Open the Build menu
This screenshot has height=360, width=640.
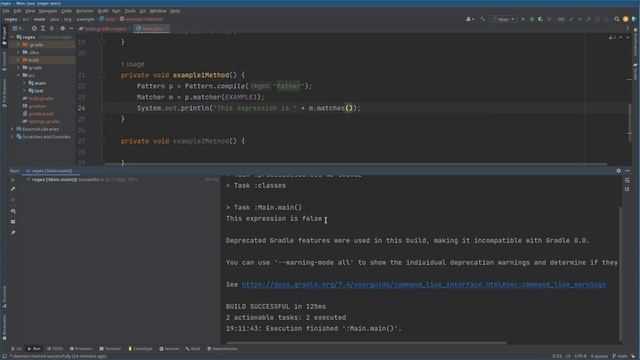tap(103, 11)
